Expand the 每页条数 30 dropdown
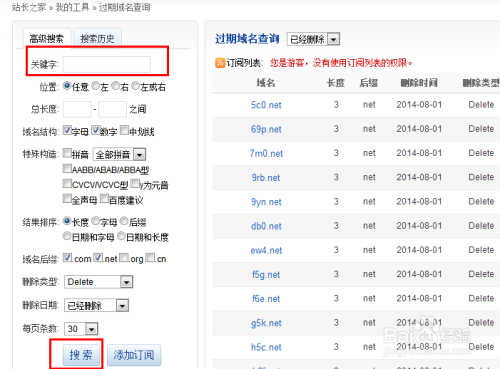 81,329
